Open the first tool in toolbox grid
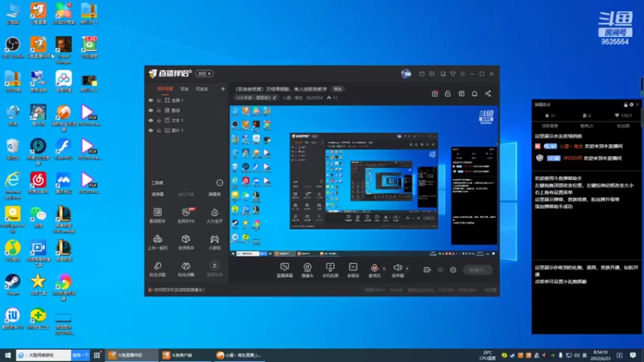The image size is (644, 362). [x=158, y=216]
